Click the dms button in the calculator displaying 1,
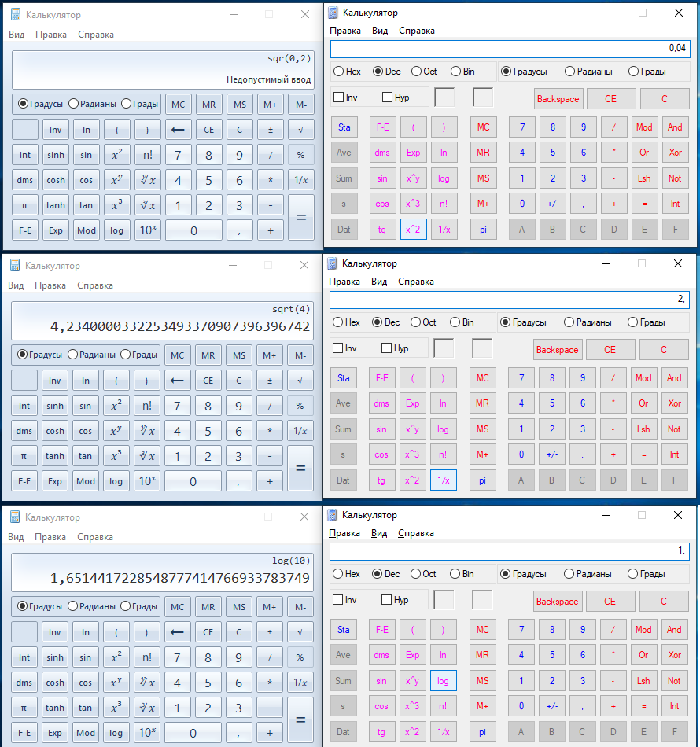Viewport: 700px width, 747px height. pos(381,654)
